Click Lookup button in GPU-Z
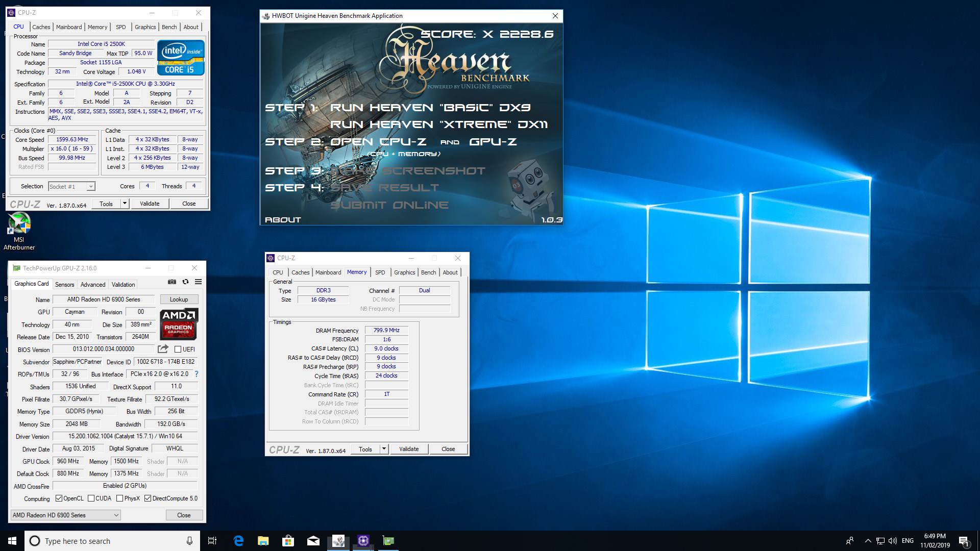Viewport: 980px width, 551px height. tap(179, 299)
